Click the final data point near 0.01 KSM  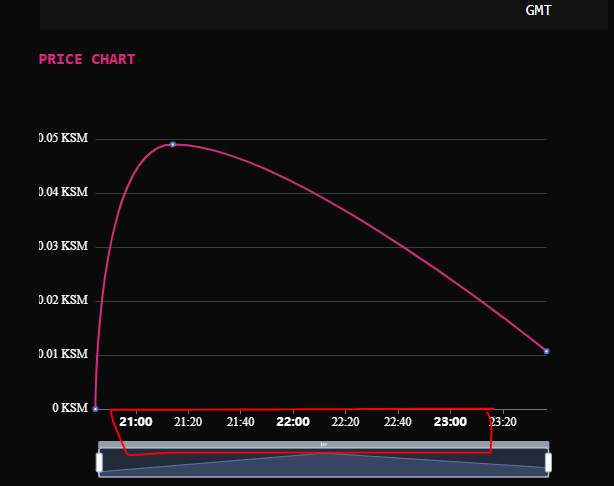[x=546, y=351]
